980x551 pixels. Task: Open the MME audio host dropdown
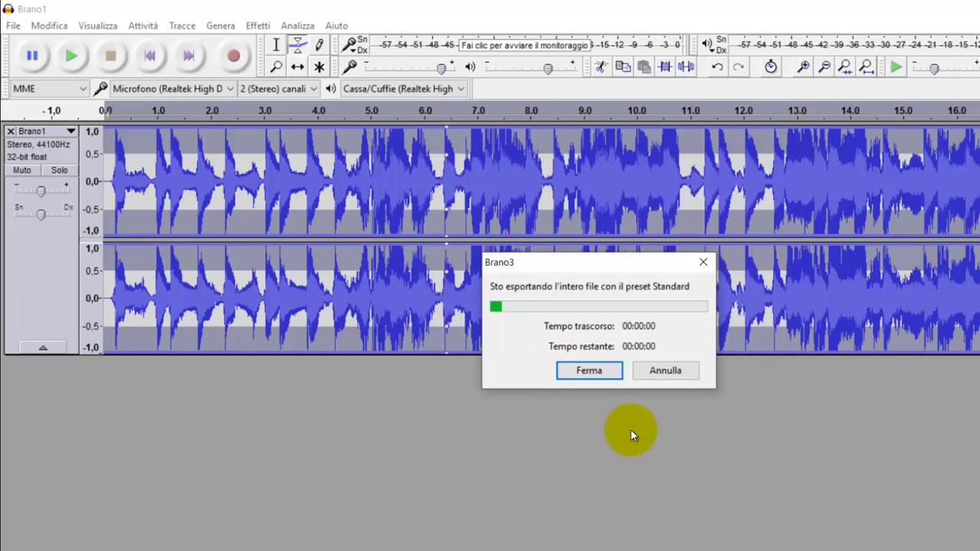point(49,89)
